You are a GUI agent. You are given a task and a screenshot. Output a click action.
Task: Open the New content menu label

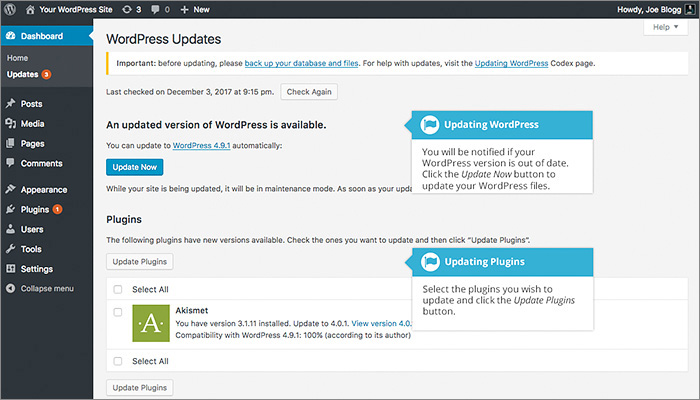[201, 9]
